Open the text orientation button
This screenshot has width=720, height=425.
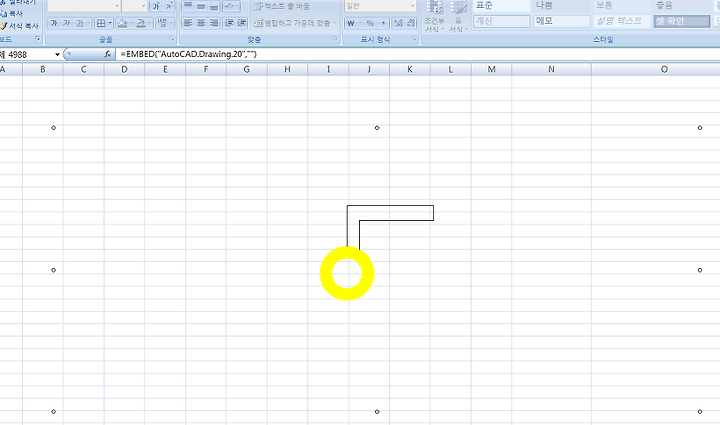point(231,6)
